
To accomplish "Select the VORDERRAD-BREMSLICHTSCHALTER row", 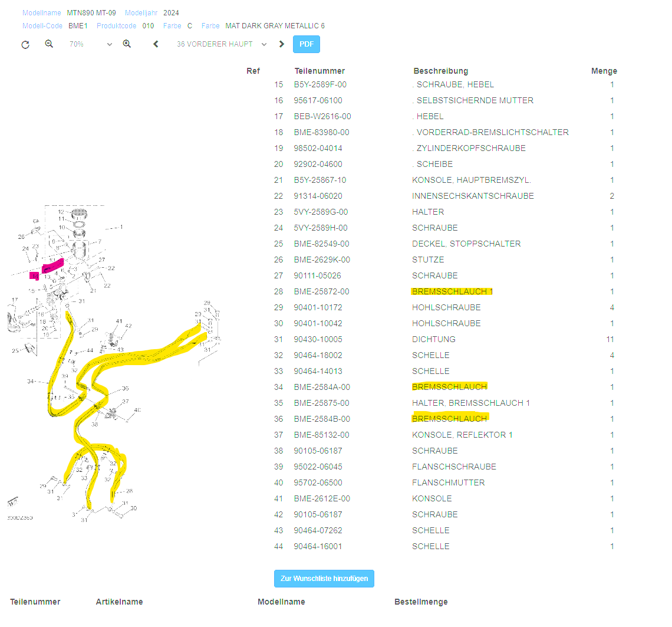I will (x=492, y=132).
